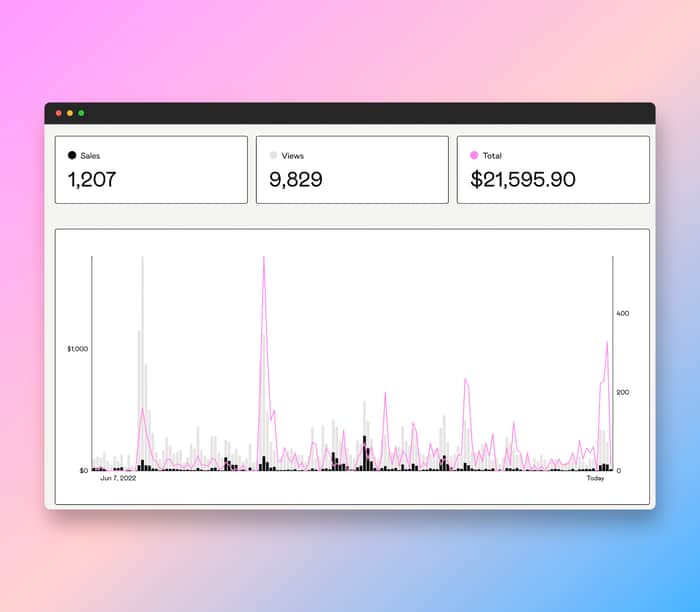Click the $21,595.90 total amount
700x612 pixels.
click(523, 179)
